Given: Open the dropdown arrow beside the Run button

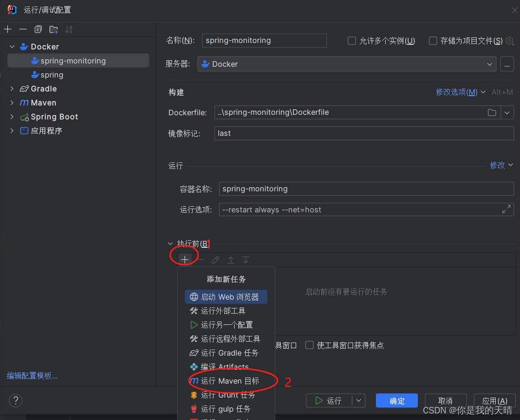Looking at the screenshot, I should click(x=359, y=400).
